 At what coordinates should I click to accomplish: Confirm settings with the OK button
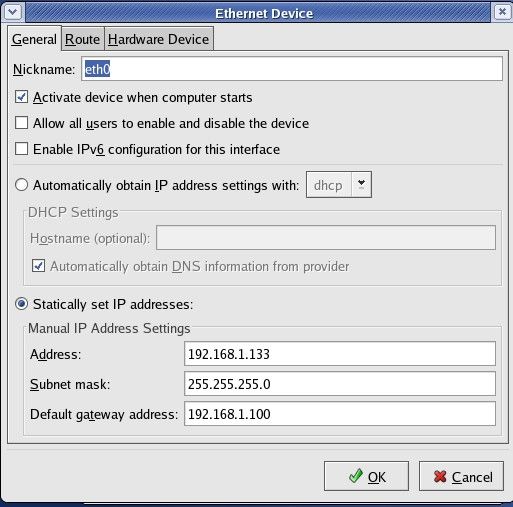(366, 476)
